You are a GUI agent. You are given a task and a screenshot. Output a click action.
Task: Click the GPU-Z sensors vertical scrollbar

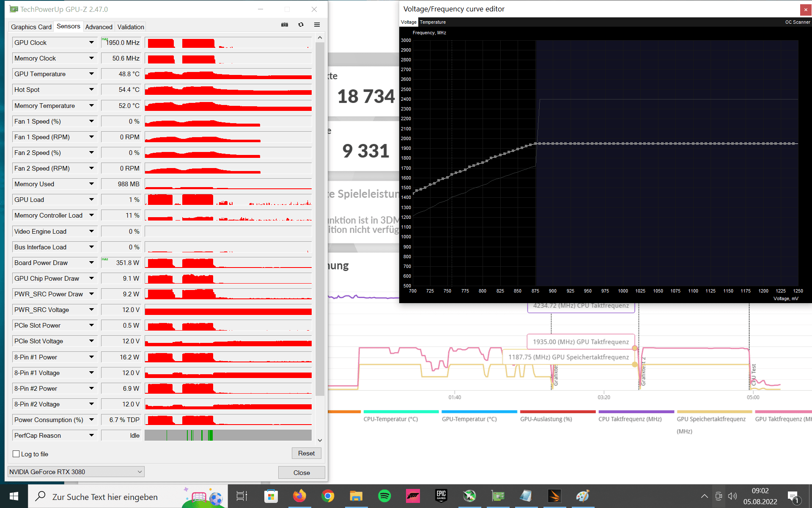tap(320, 218)
